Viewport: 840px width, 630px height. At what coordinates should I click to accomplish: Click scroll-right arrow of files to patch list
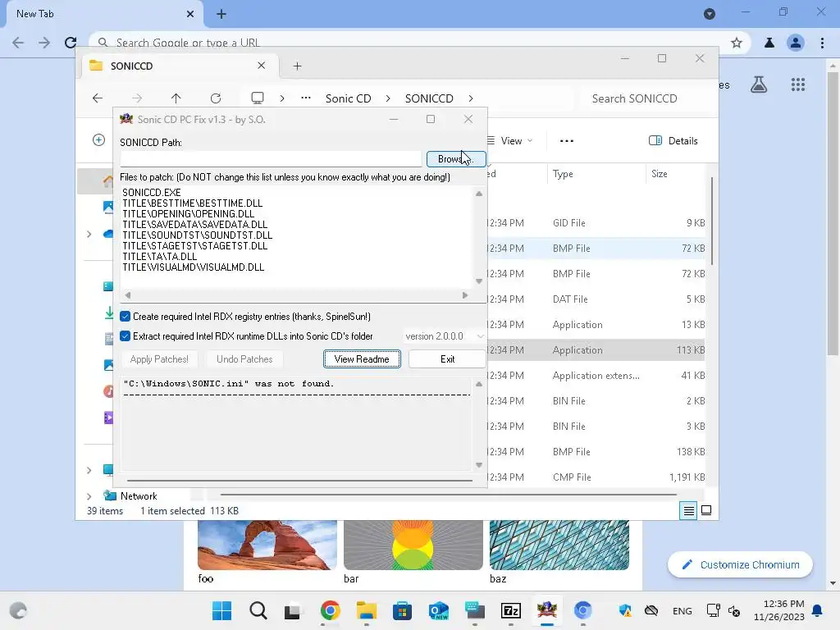(464, 295)
